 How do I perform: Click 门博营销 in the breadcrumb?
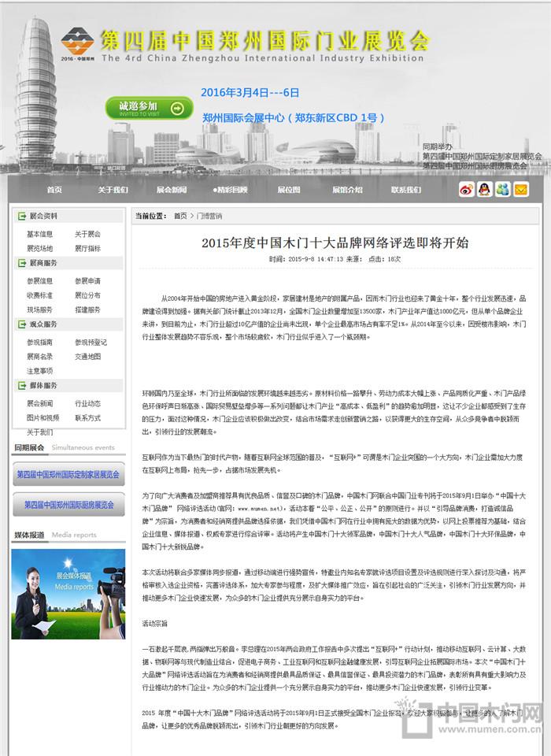tap(209, 216)
